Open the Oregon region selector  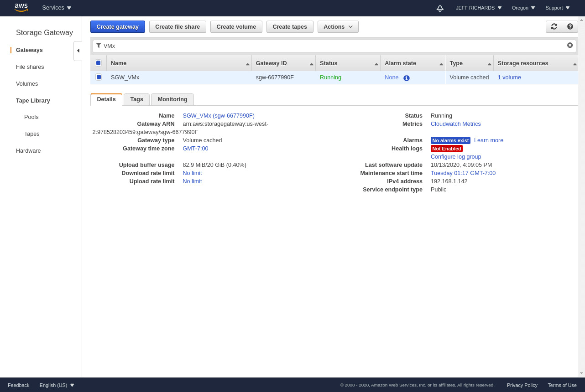[x=523, y=8]
